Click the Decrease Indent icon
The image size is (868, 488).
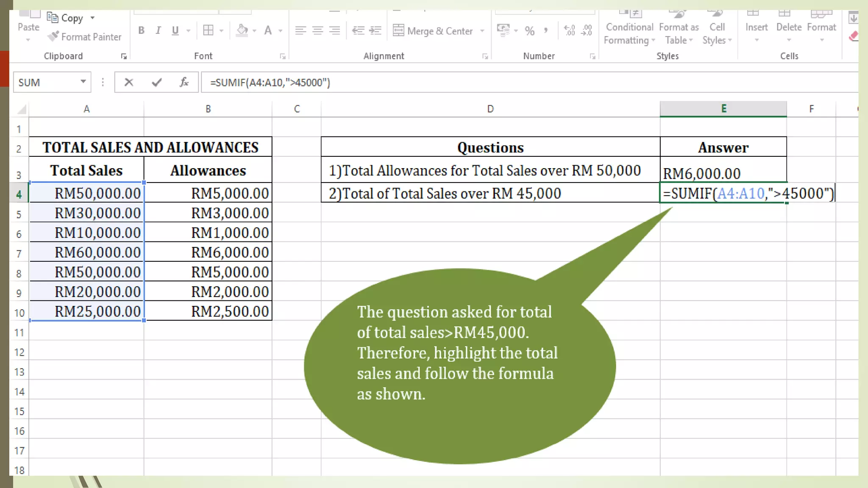[x=358, y=30]
